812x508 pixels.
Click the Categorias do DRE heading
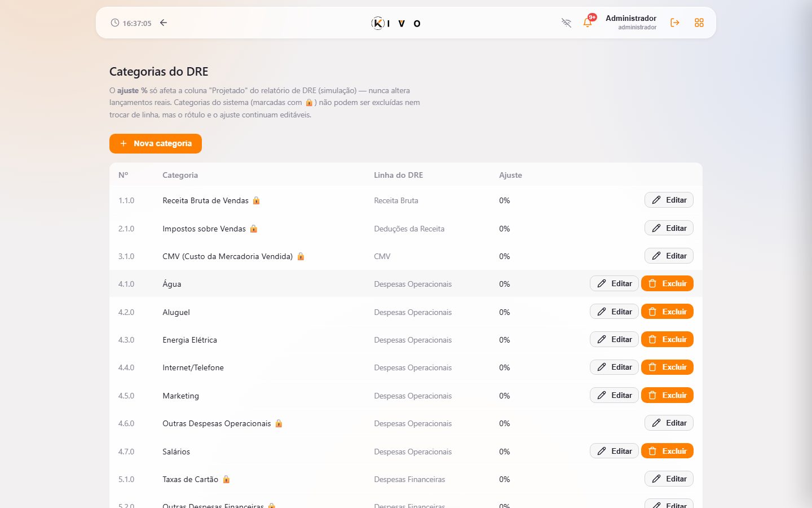[x=159, y=72]
